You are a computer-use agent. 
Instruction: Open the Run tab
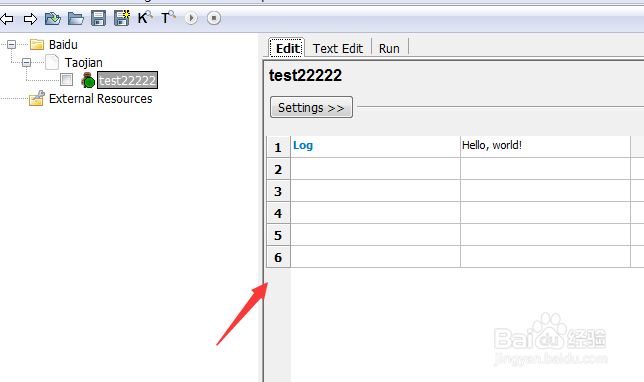point(389,48)
